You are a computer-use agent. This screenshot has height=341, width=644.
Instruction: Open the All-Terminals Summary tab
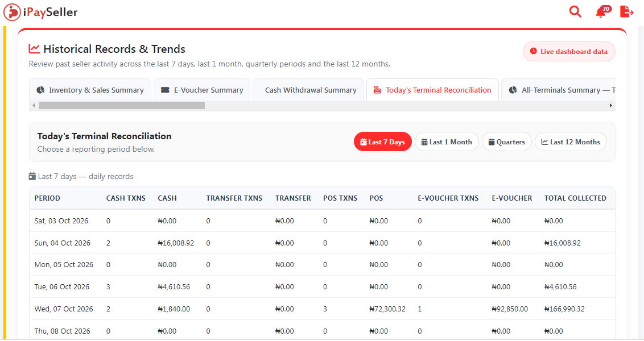559,90
